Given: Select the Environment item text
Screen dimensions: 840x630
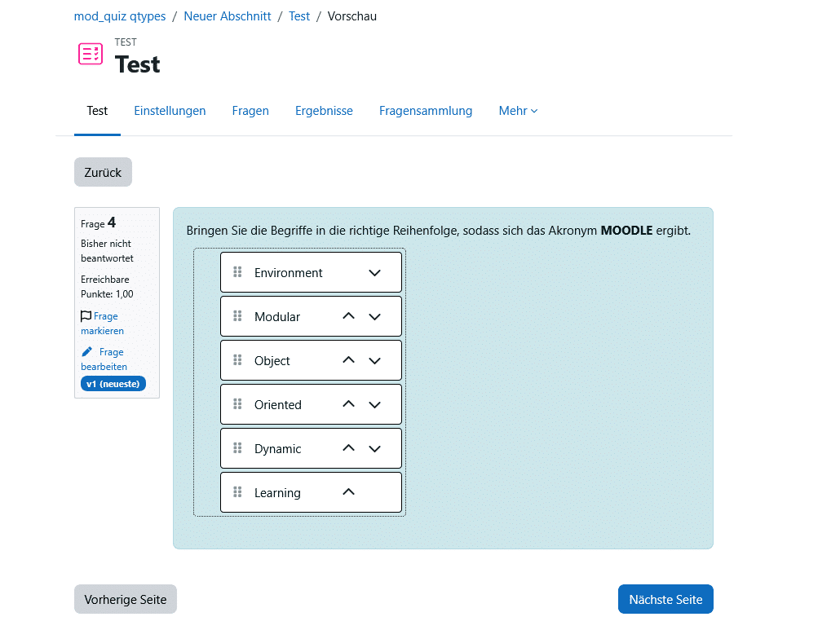Looking at the screenshot, I should [288, 273].
